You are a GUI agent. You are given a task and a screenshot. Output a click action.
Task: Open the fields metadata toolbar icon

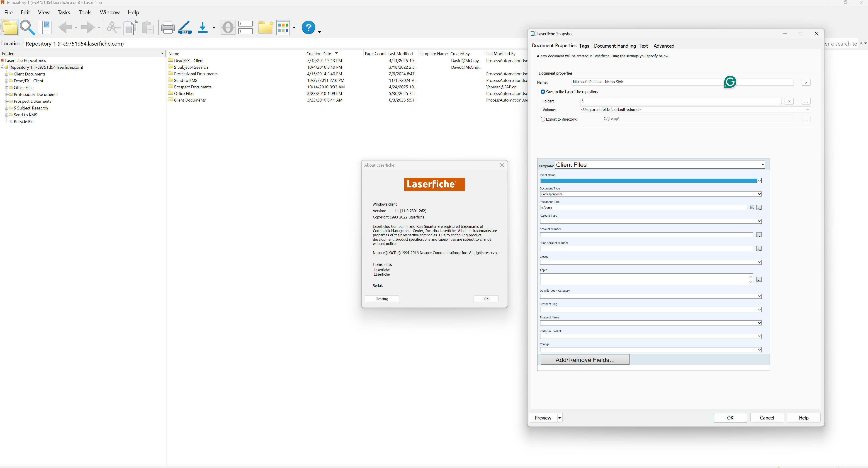246,27
